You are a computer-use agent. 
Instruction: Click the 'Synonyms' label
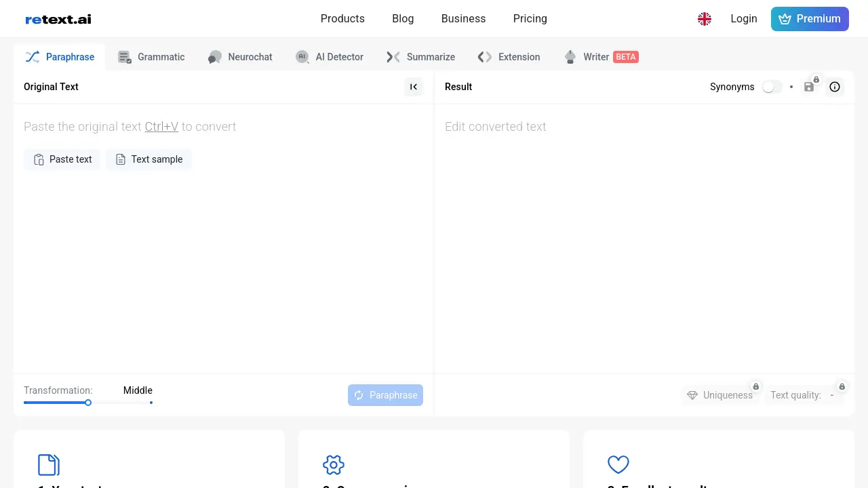[x=732, y=87]
